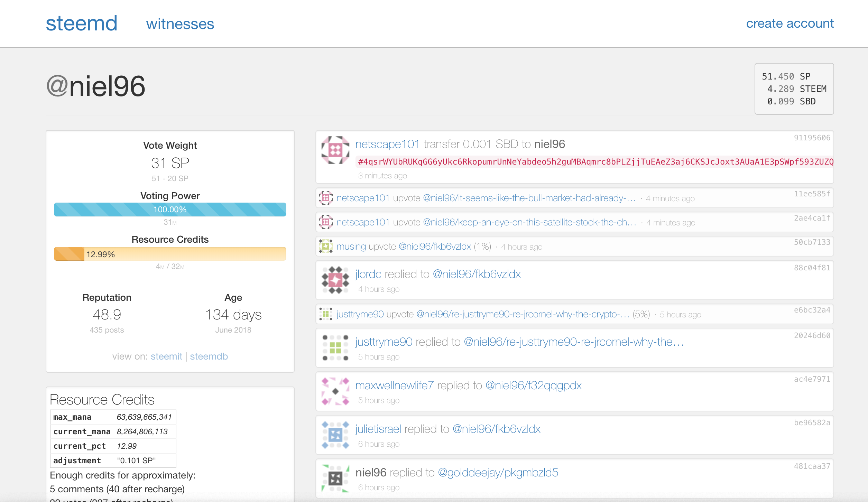
Task: Open @niel96/fkb6vzldx link in jlordc reply
Action: 477,274
